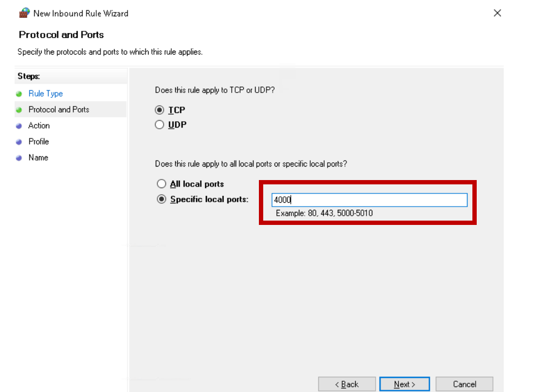The width and height of the screenshot is (554, 392).
Task: Select the Profile step in sidebar
Action: tap(39, 141)
